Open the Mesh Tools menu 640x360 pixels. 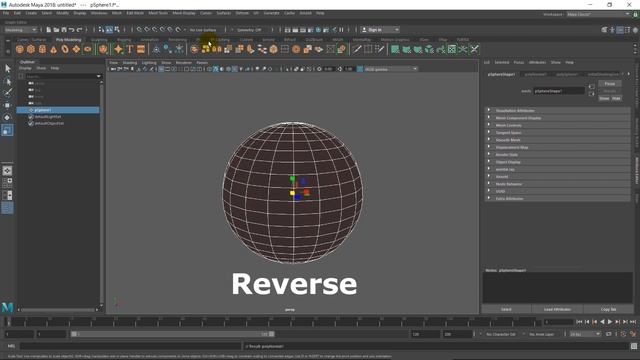(x=158, y=13)
